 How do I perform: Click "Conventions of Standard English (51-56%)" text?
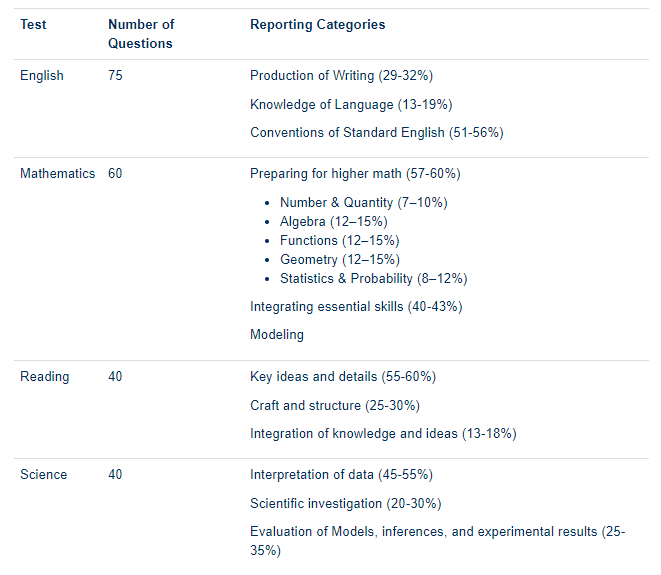[x=376, y=133]
